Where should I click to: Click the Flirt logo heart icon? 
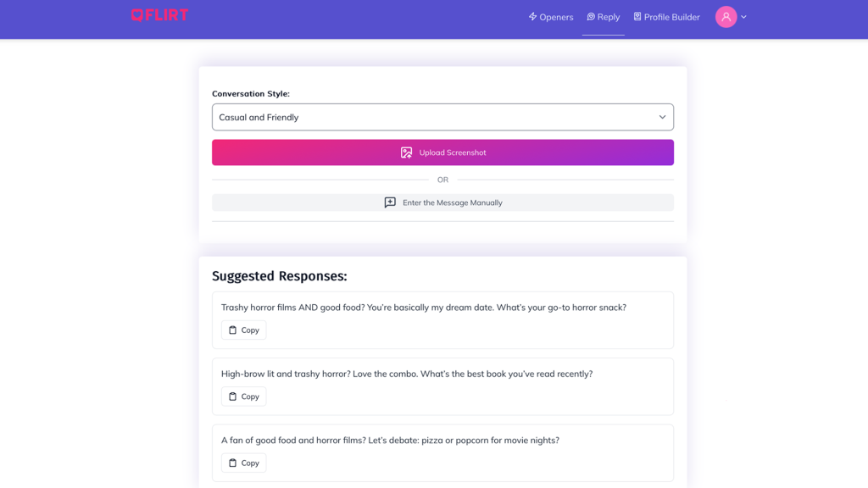[x=137, y=14]
